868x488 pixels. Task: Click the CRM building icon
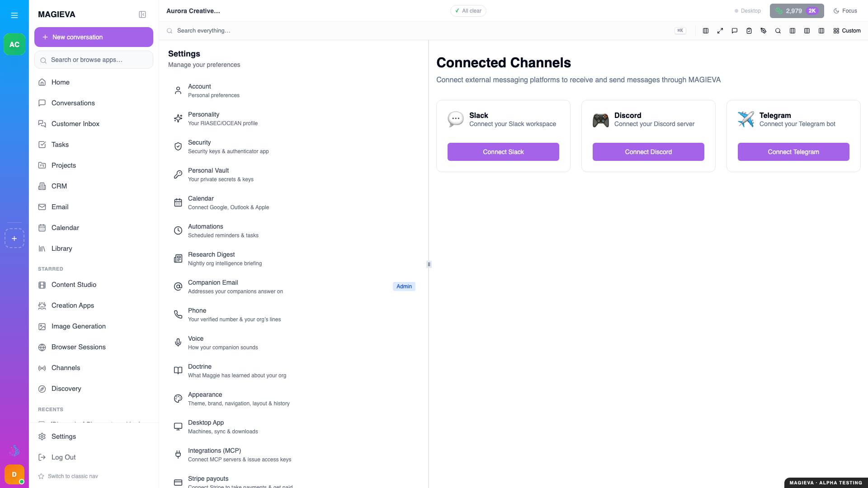[x=42, y=186]
